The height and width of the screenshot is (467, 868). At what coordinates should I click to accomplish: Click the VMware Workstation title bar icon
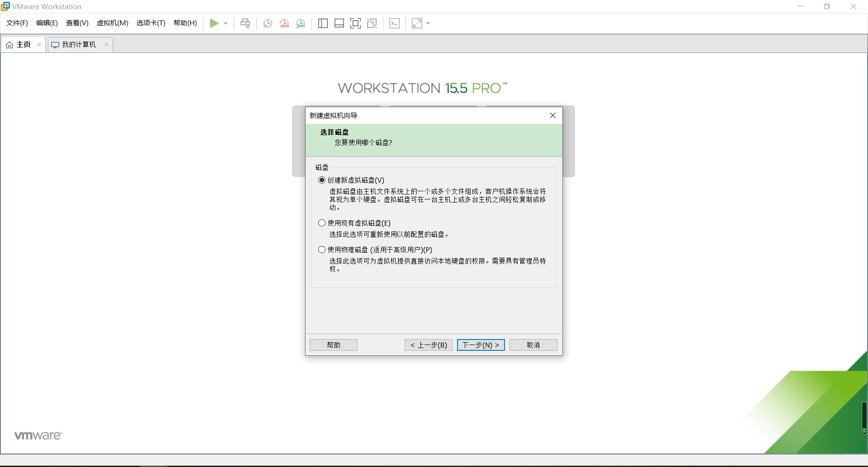(5, 6)
